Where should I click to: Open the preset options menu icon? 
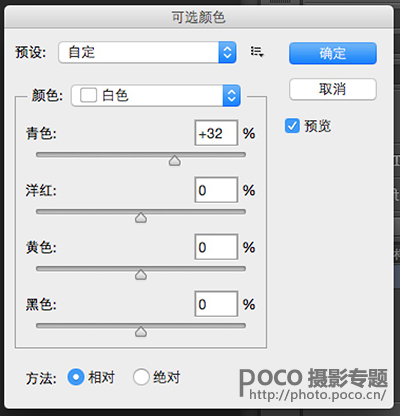pyautogui.click(x=257, y=52)
